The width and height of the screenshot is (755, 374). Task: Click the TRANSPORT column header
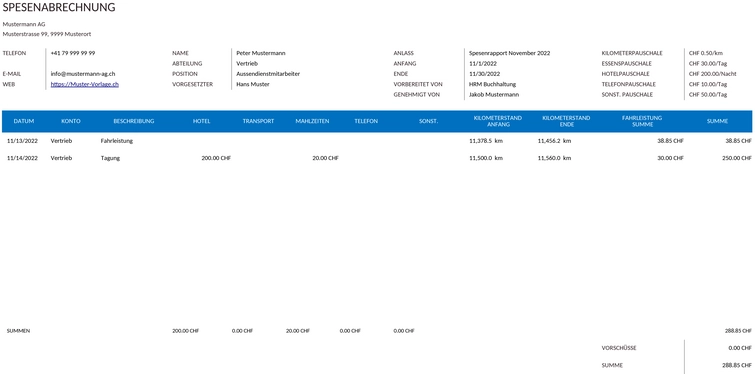pos(258,121)
